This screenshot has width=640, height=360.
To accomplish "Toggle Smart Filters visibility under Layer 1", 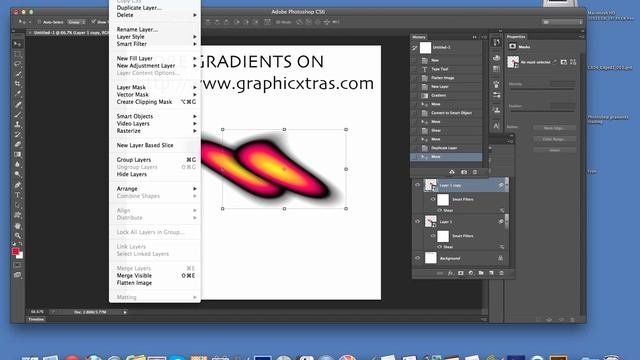I will (x=433, y=236).
